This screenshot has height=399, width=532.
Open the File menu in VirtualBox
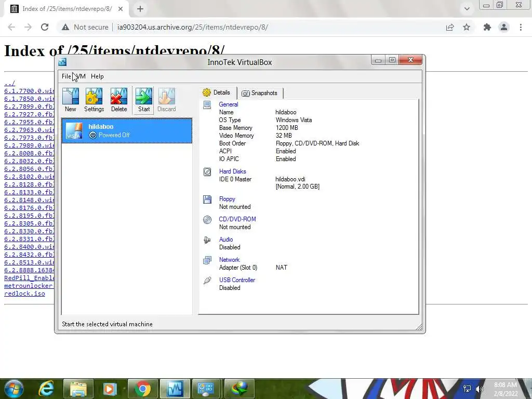click(66, 76)
